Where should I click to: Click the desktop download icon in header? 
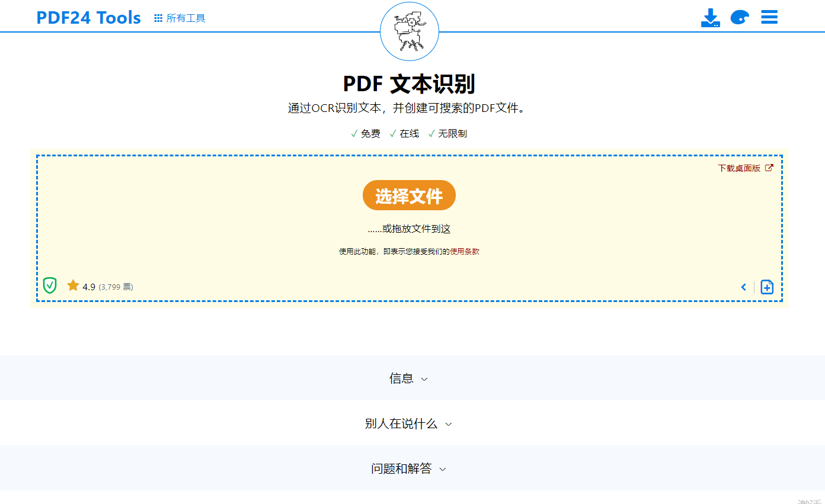click(x=711, y=18)
